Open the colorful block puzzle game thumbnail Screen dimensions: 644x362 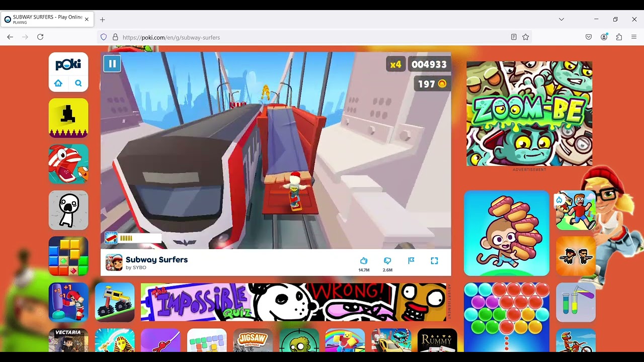(x=68, y=256)
